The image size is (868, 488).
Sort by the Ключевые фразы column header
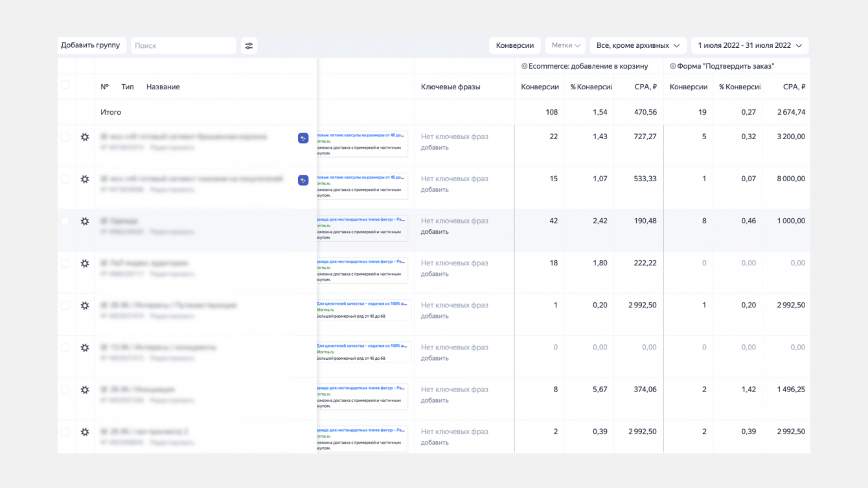coord(450,87)
